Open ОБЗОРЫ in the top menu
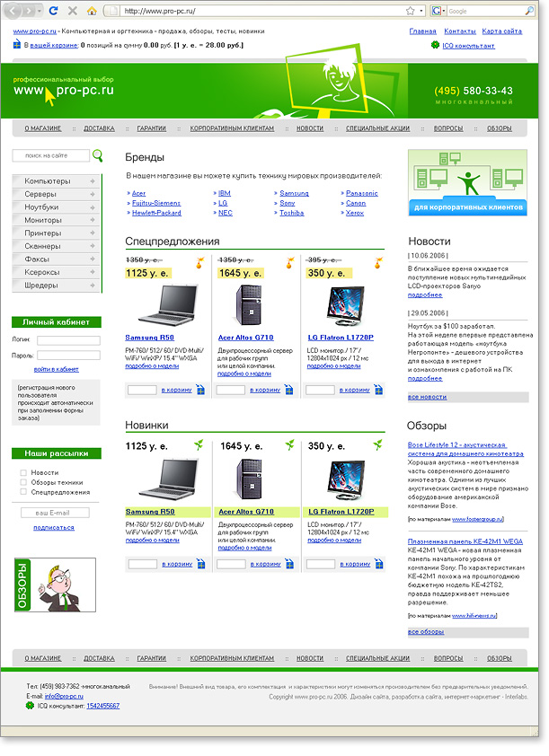The width and height of the screenshot is (549, 756). click(x=500, y=128)
